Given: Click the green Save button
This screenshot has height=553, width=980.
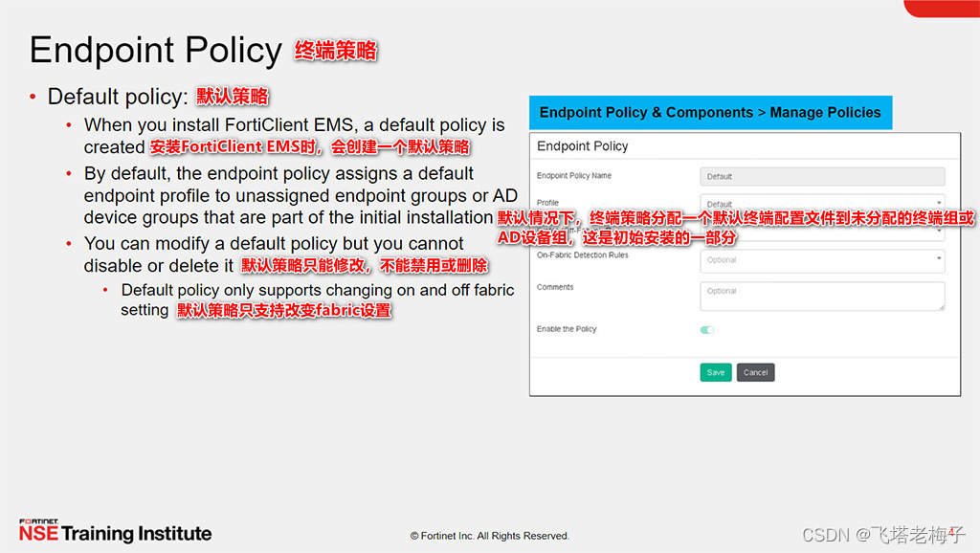Looking at the screenshot, I should click(x=716, y=372).
